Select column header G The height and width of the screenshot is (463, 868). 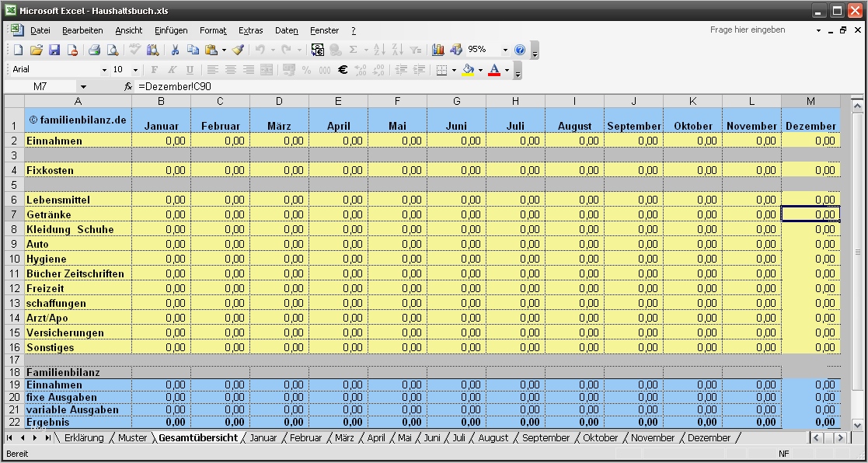click(456, 101)
